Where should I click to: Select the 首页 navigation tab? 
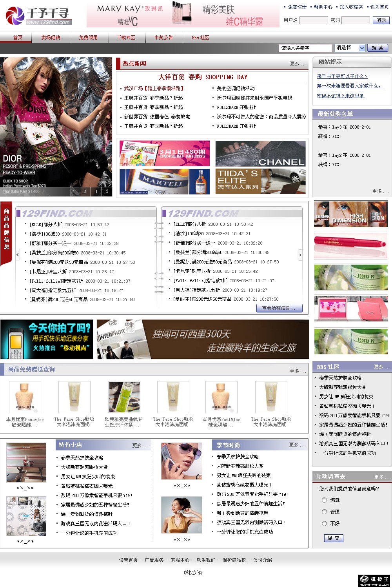(x=18, y=38)
